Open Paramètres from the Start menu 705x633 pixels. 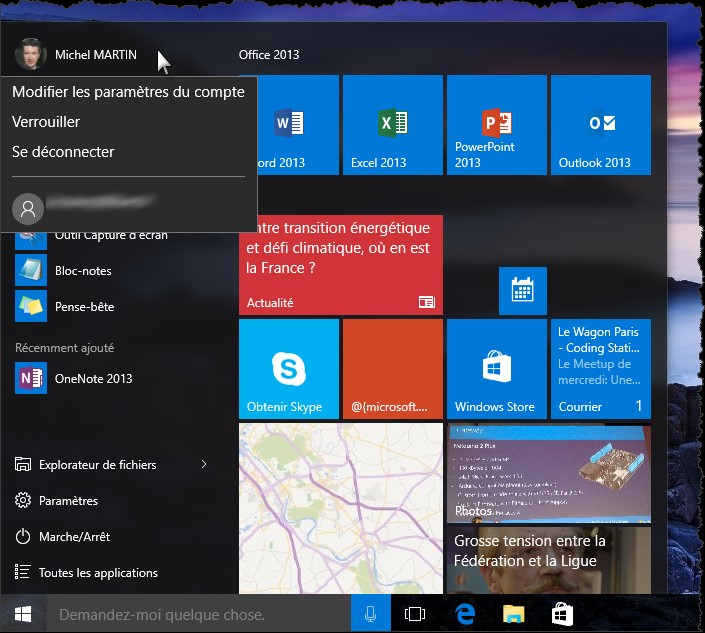coord(68,501)
